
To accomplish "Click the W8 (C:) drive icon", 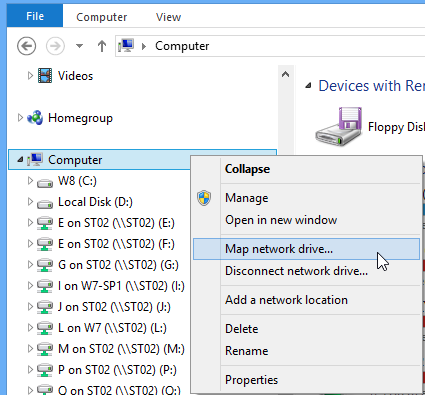I will 45,182.
